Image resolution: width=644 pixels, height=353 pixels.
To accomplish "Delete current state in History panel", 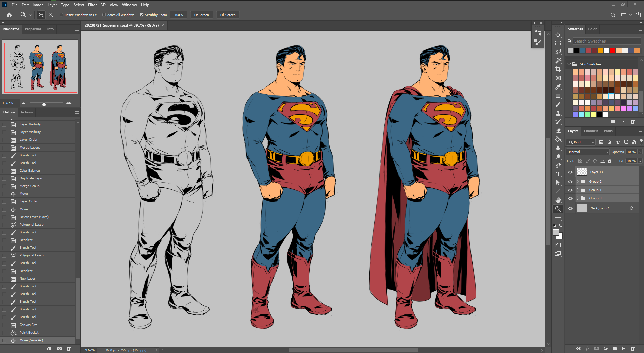I will pyautogui.click(x=69, y=349).
